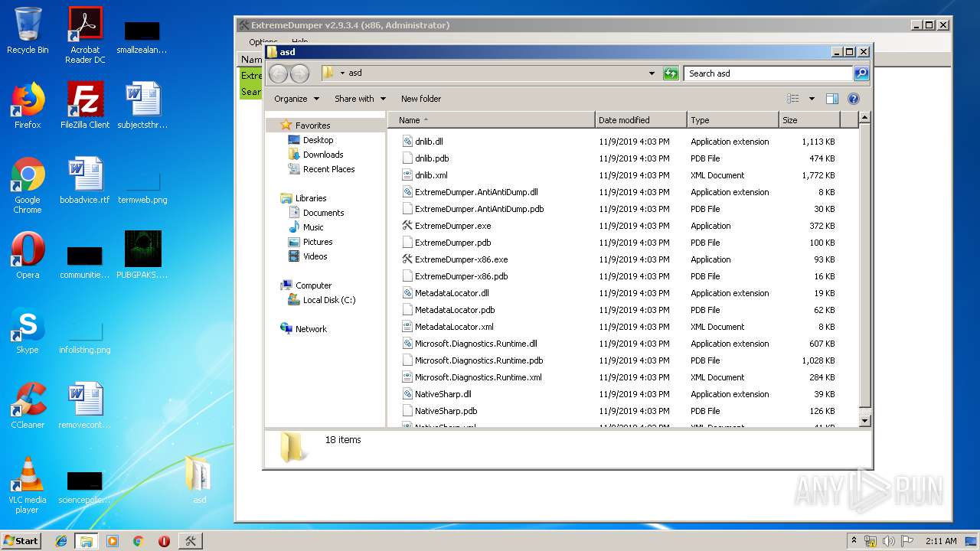Open the Share with dropdown menu

pos(360,99)
